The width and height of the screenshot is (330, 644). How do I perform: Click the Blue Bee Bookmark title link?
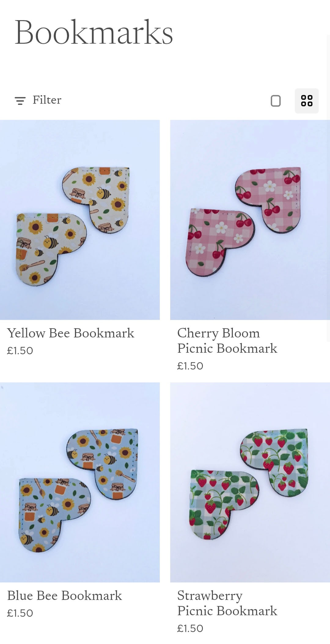point(64,596)
